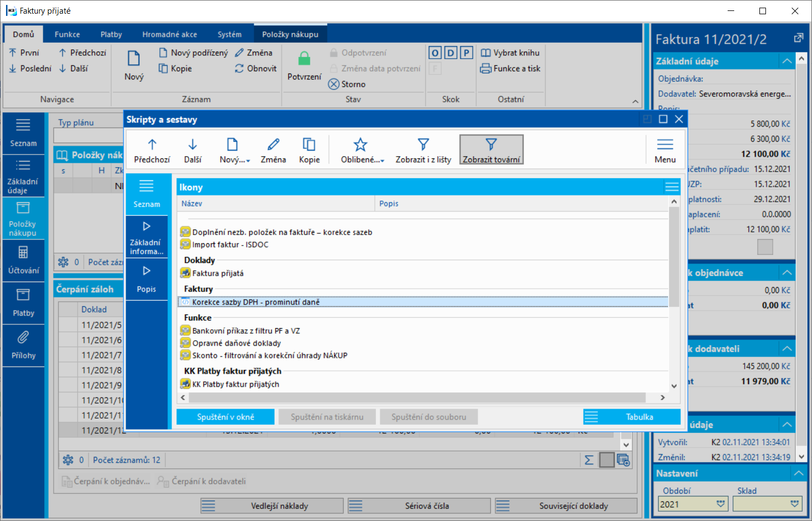Confirm the invoice with Potvrzení
812x521 pixels.
304,65
